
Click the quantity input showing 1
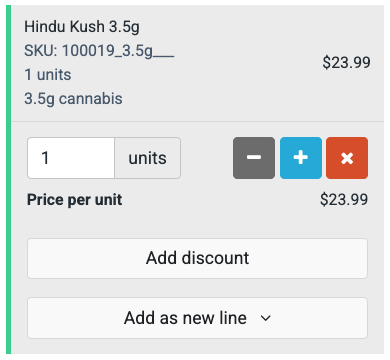click(x=71, y=158)
